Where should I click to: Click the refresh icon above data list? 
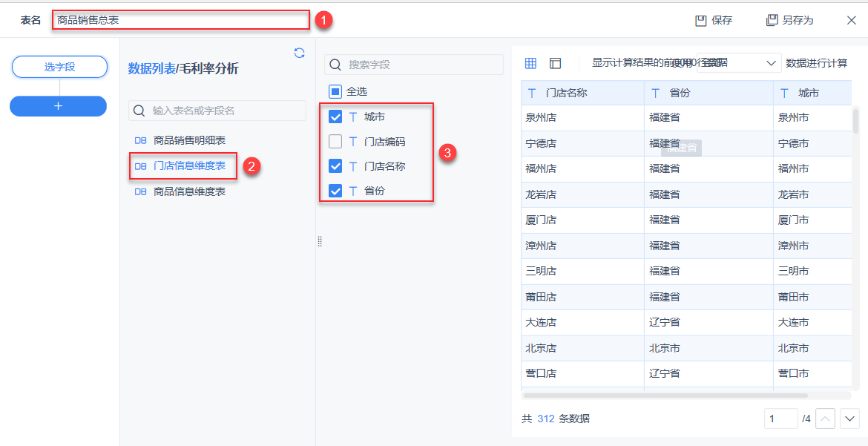[x=299, y=53]
